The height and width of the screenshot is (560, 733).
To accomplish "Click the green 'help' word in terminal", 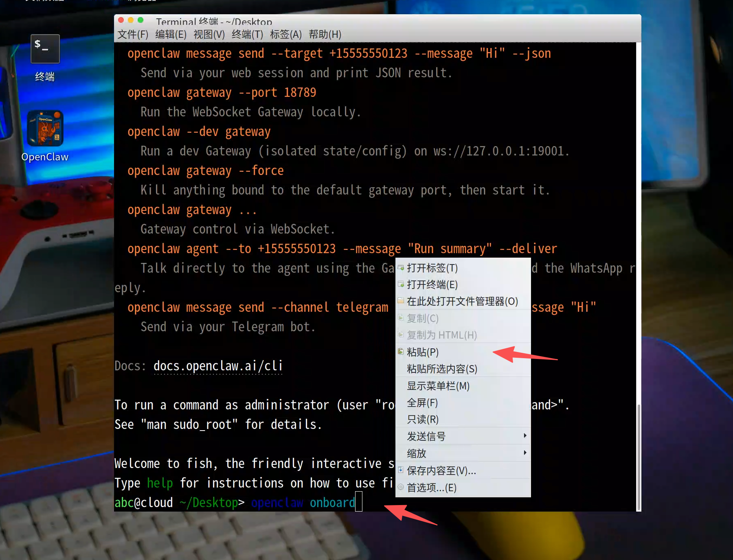I will coord(160,483).
